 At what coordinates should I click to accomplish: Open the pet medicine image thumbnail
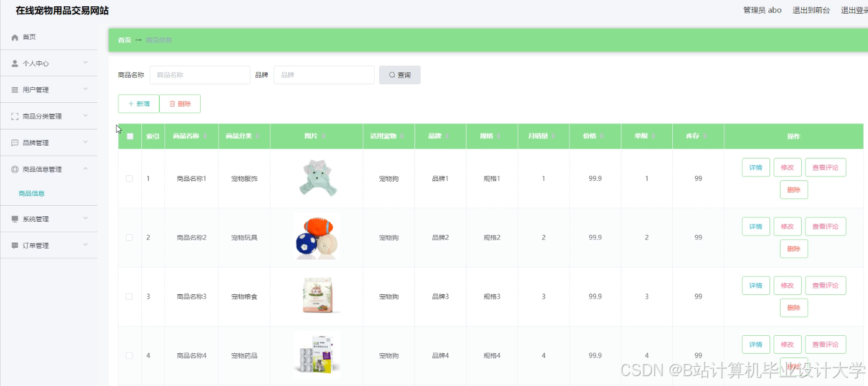click(317, 355)
